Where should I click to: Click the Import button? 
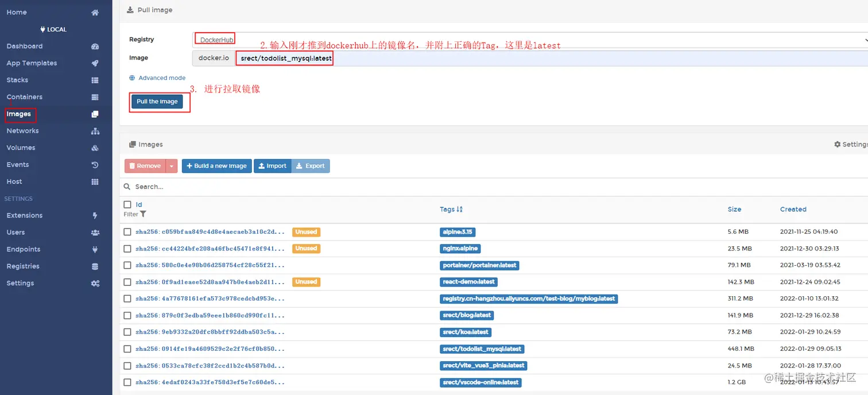click(273, 166)
